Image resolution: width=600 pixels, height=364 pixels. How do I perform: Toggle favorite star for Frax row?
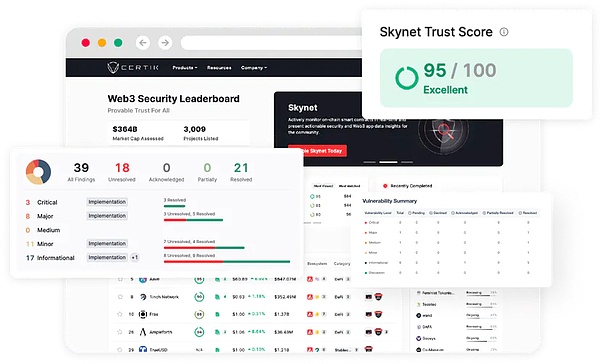point(120,314)
